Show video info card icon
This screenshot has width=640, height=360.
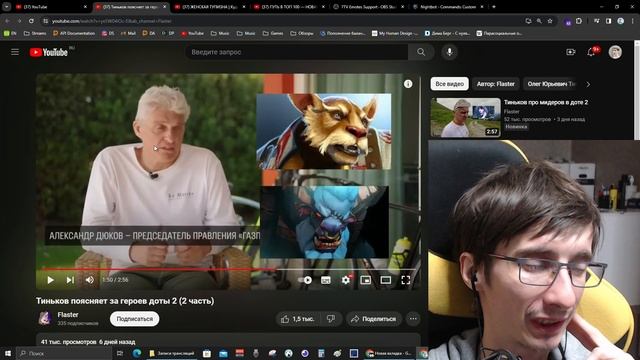(408, 84)
